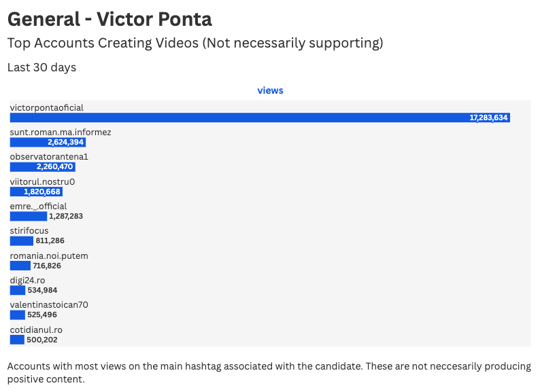Select the 811,286 value label

click(50, 240)
